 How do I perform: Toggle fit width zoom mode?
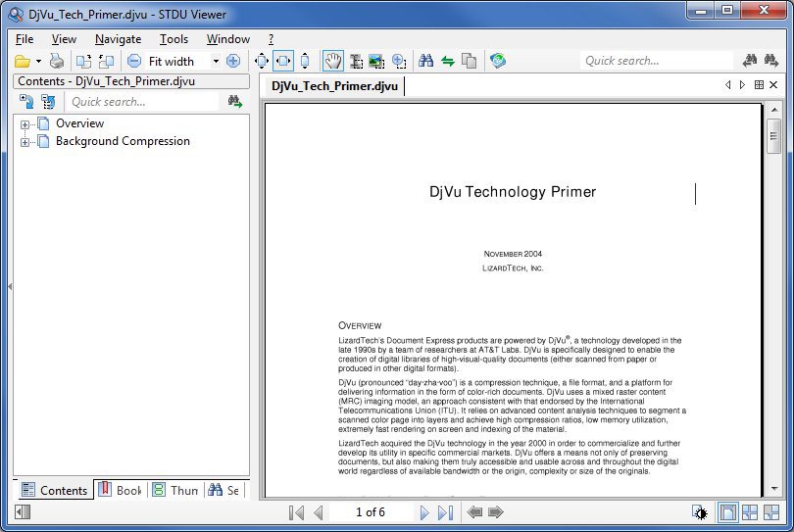(x=283, y=62)
